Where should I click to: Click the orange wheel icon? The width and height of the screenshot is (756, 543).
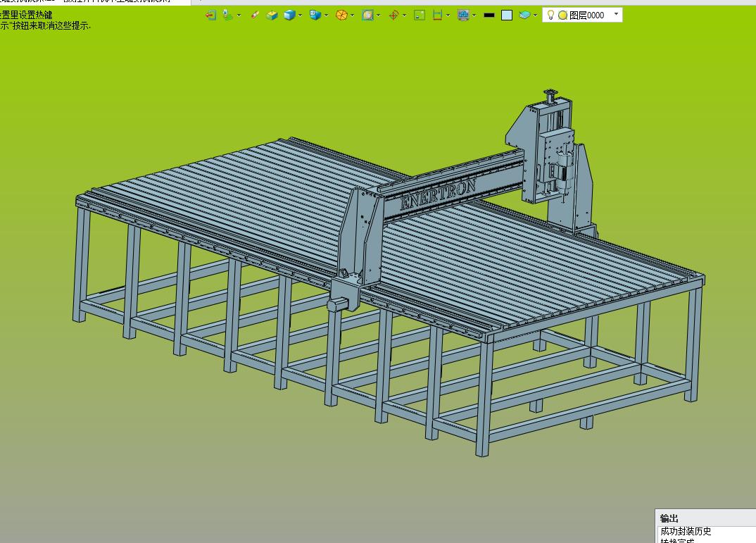341,15
